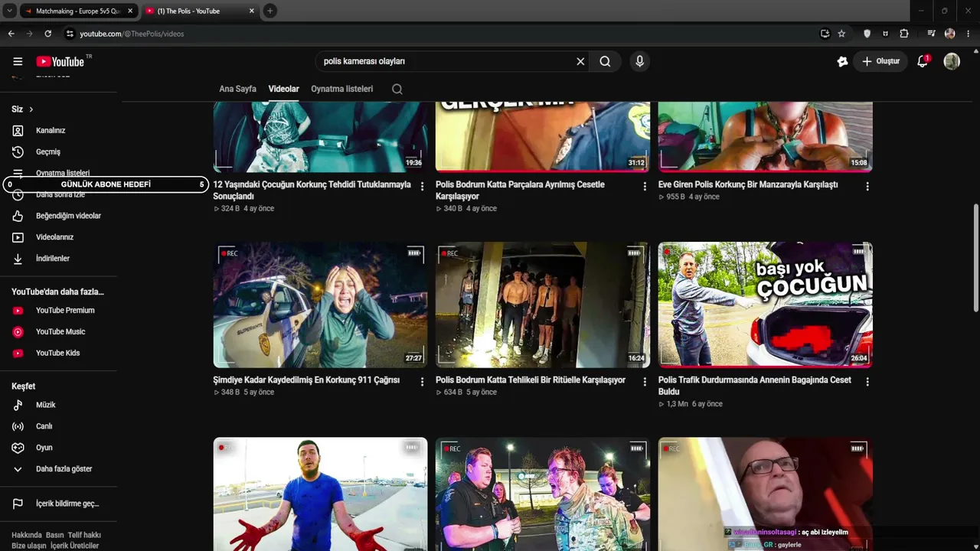This screenshot has width=980, height=551.
Task: Open the browser profile avatar
Action: click(x=950, y=34)
